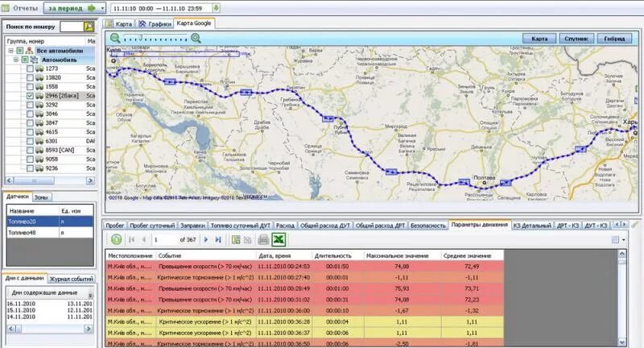Switch map view to Спутник

(x=576, y=38)
